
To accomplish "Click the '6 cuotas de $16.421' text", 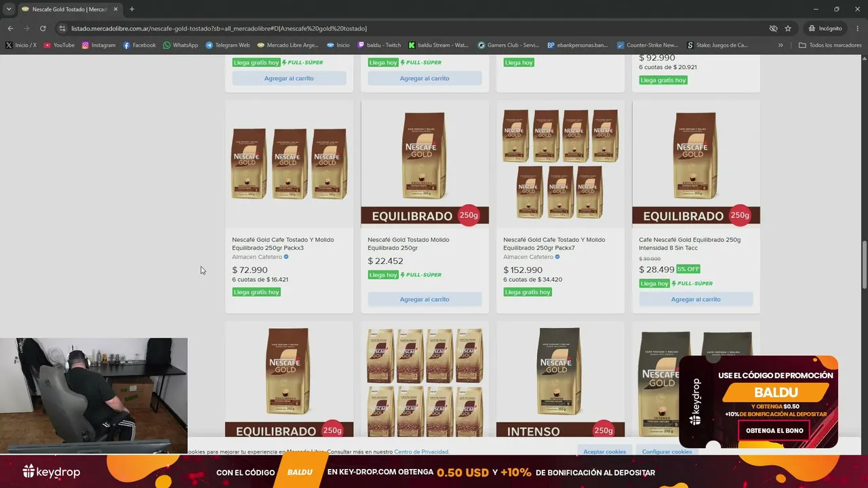I will coord(260,279).
